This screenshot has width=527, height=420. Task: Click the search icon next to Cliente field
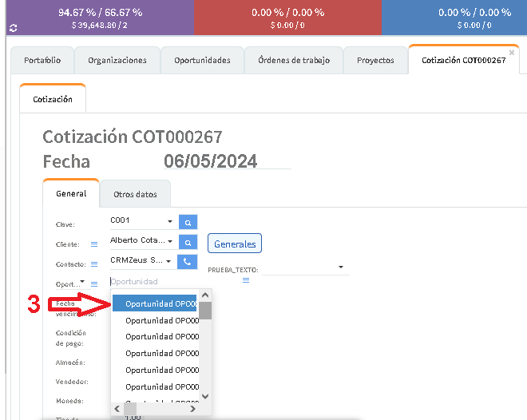(x=188, y=241)
